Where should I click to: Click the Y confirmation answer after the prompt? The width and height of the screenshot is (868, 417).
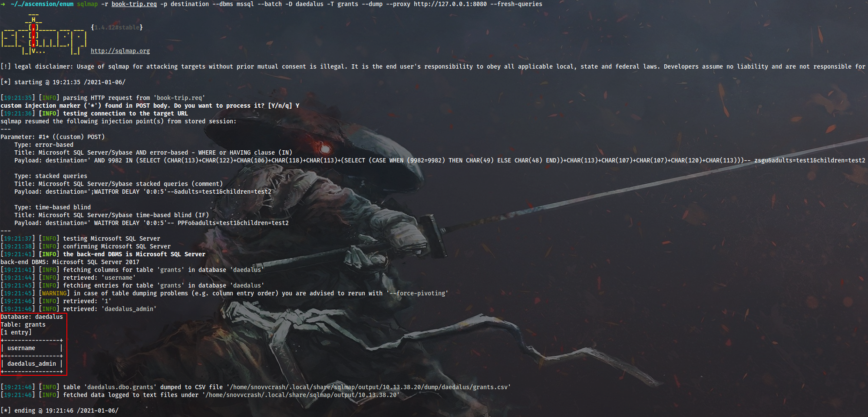(298, 105)
